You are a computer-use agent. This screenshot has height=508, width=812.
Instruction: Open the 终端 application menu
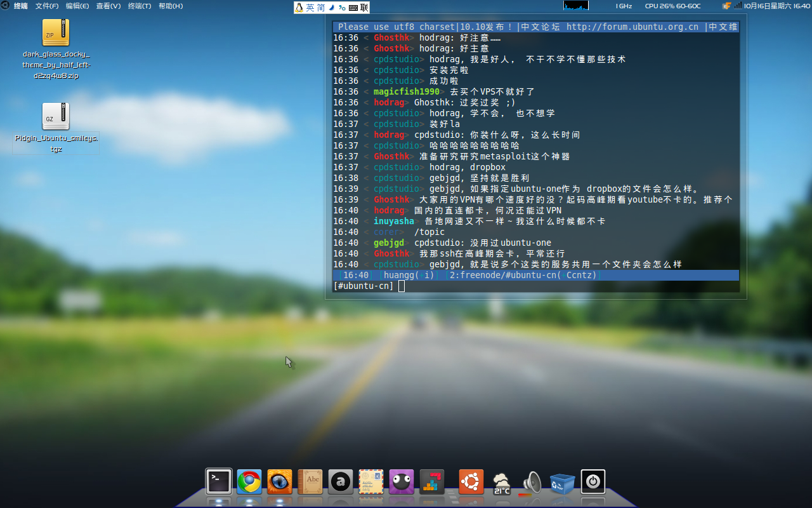21,6
